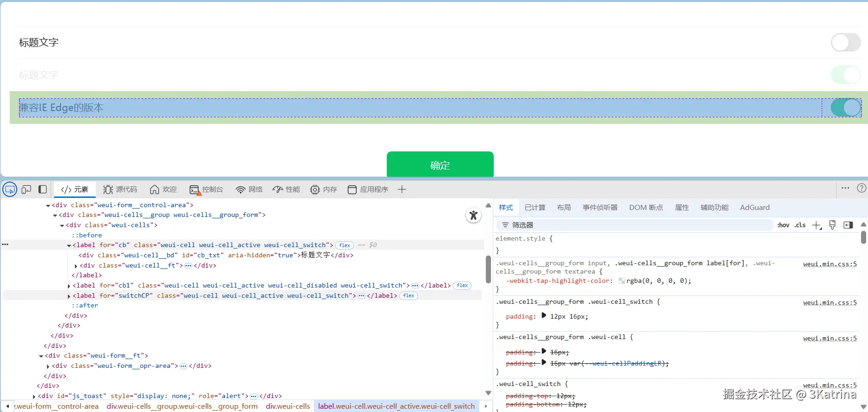Viewport: 868px width, 412px height.
Task: Open DevTools help question mark icon
Action: (861, 188)
